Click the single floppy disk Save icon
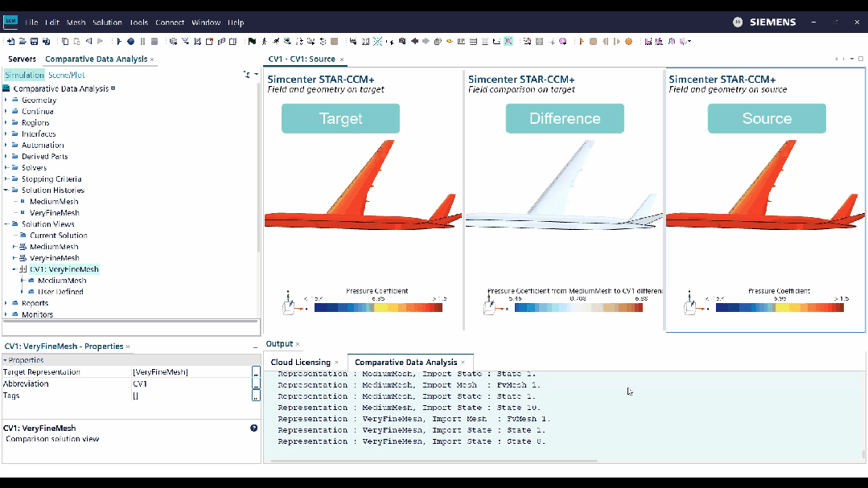 pyautogui.click(x=35, y=42)
